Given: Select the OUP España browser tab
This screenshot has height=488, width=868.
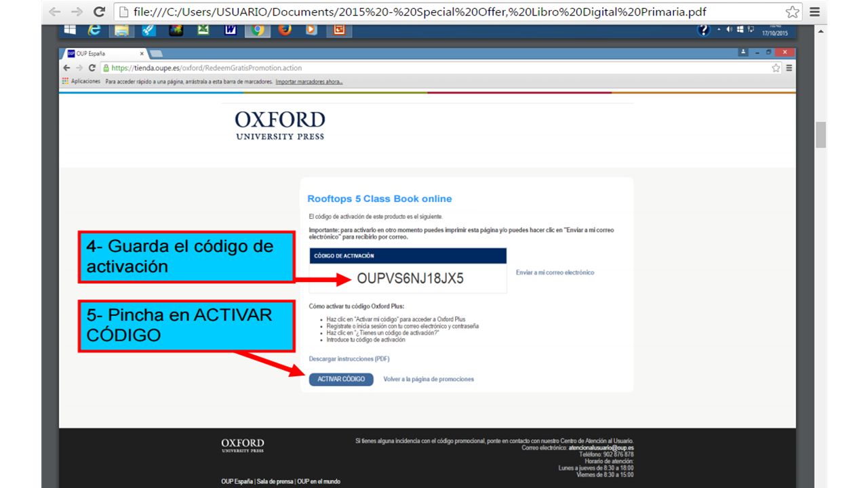Looking at the screenshot, I should point(104,54).
